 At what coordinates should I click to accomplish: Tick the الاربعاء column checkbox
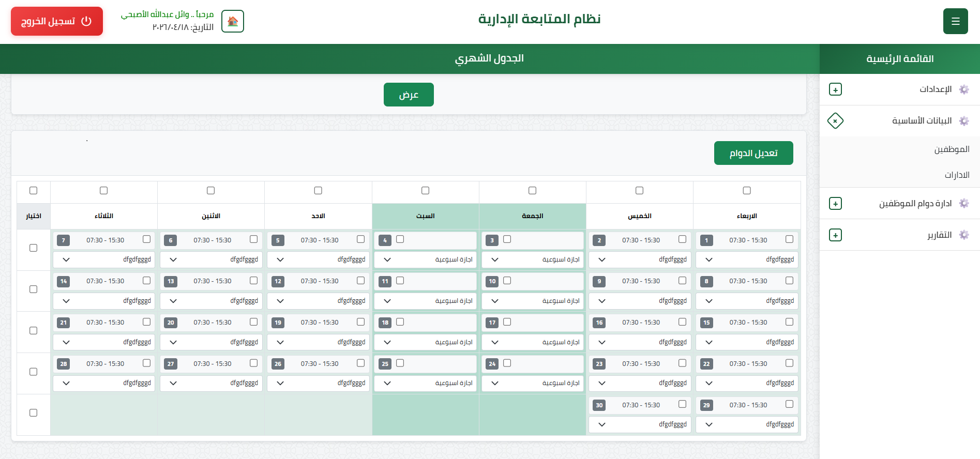(x=747, y=191)
